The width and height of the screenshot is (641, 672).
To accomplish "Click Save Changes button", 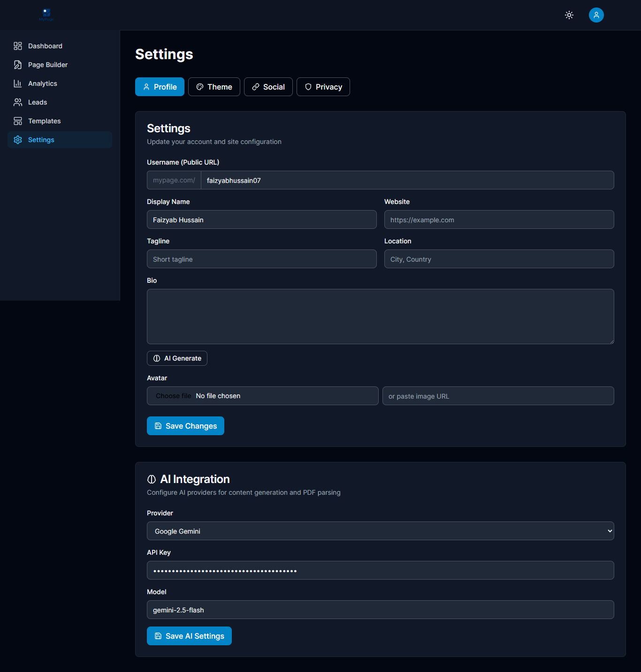I will [185, 426].
